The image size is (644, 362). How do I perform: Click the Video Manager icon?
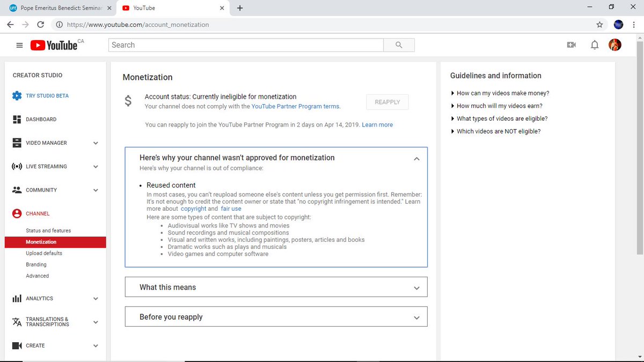(17, 143)
